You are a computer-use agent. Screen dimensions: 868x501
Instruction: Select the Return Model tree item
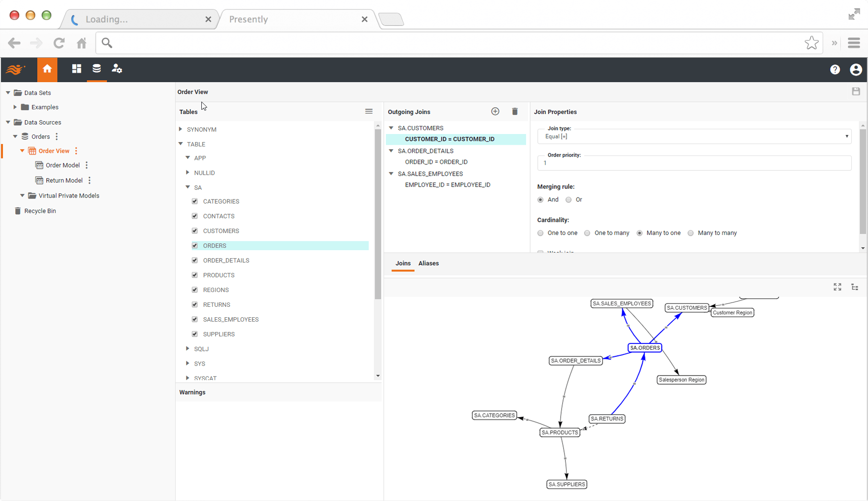[64, 180]
